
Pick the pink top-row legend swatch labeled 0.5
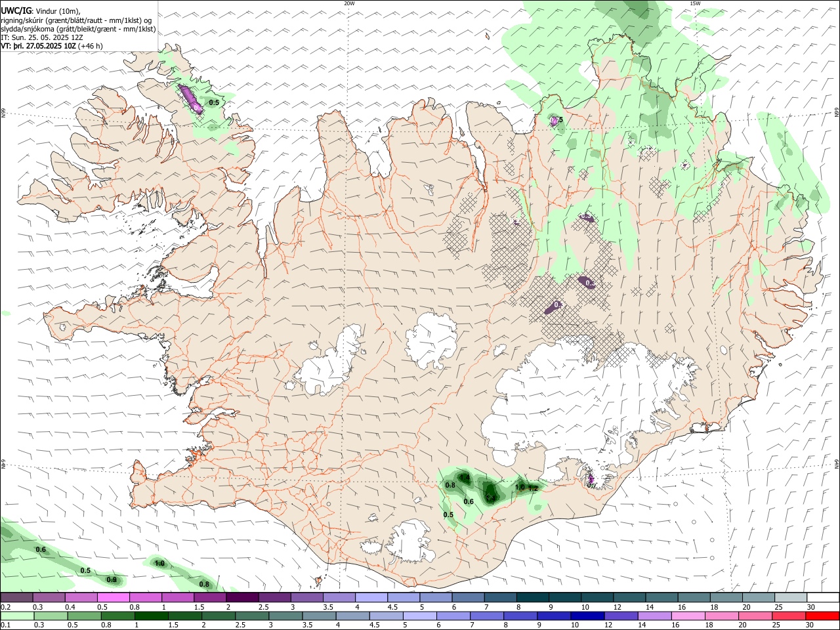click(x=113, y=598)
